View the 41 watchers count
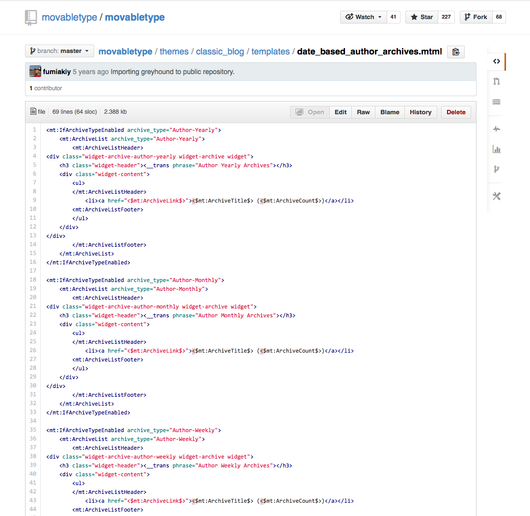 393,17
